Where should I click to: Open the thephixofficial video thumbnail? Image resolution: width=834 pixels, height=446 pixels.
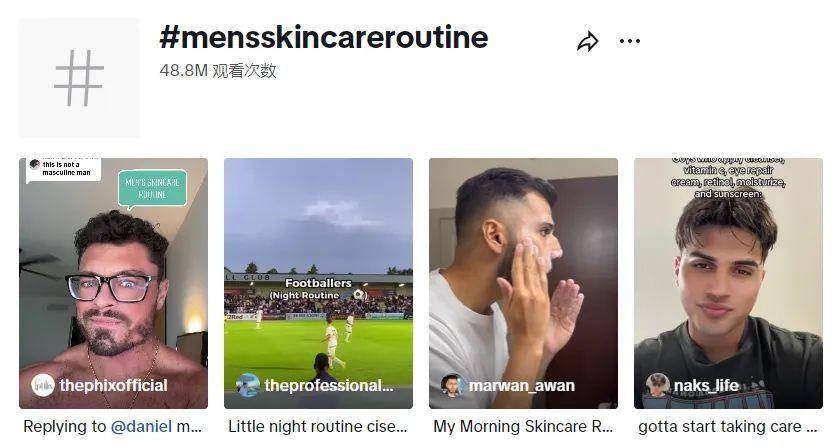tap(113, 283)
